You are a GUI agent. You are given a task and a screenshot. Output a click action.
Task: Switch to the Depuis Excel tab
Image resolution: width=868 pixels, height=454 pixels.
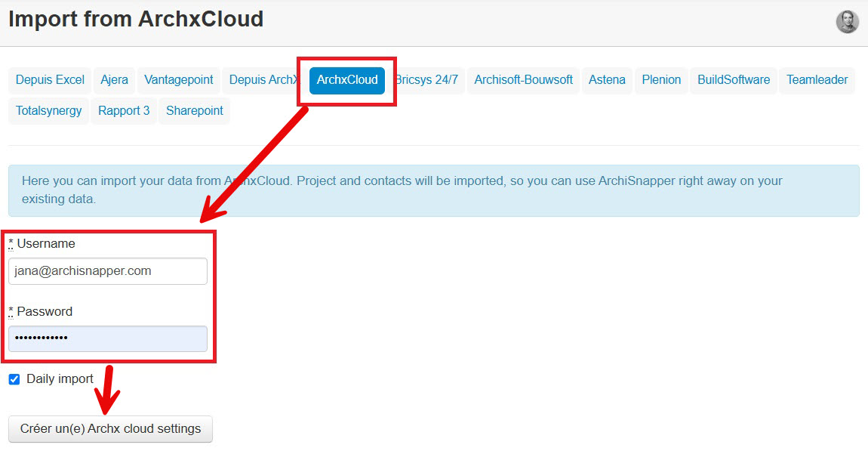[50, 80]
